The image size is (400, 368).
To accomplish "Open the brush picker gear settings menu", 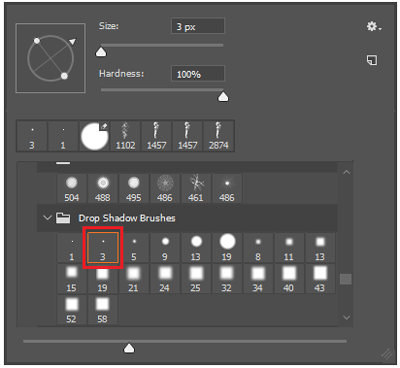I will 374,26.
